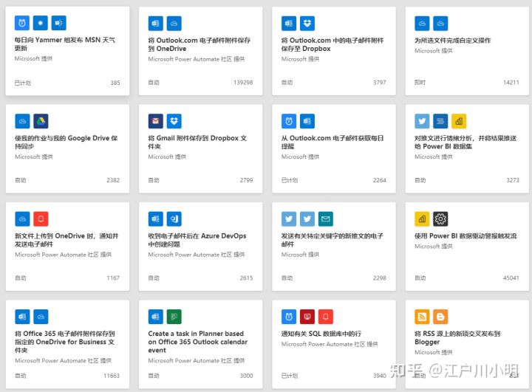Open the 将 RSS 源上的新项交叉发布到 Blogger template
Screen dimensions: 532x392
[x=467, y=344]
